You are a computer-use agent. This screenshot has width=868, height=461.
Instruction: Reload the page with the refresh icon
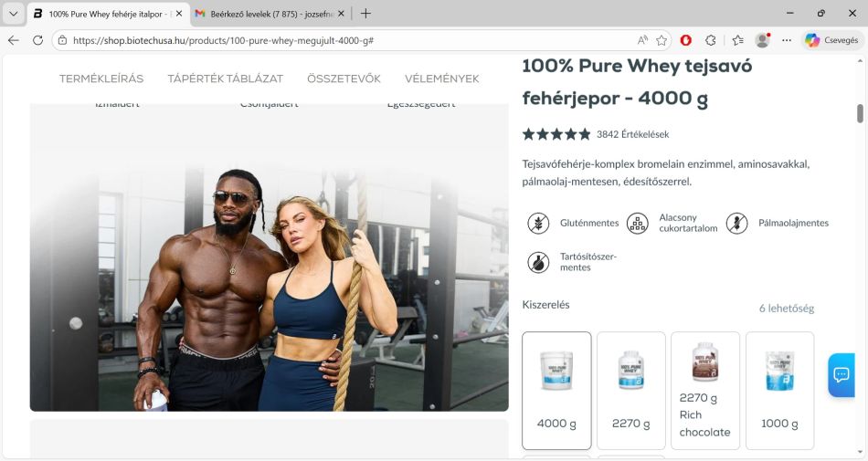tap(37, 40)
